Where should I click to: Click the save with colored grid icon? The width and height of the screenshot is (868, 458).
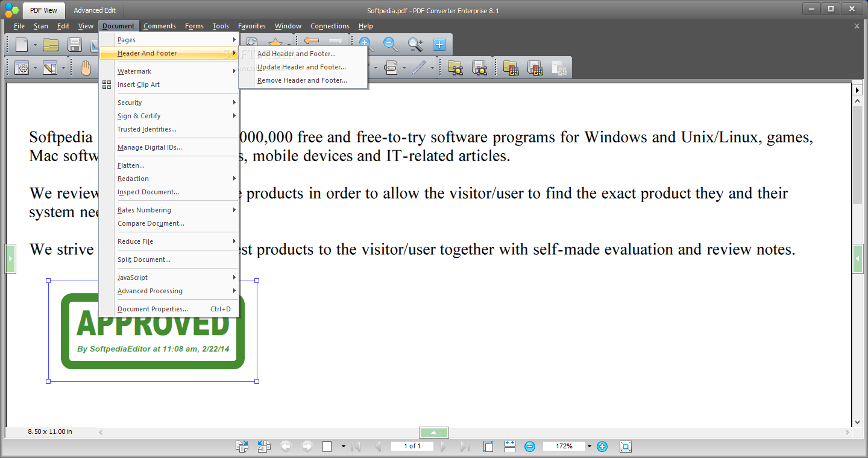535,68
